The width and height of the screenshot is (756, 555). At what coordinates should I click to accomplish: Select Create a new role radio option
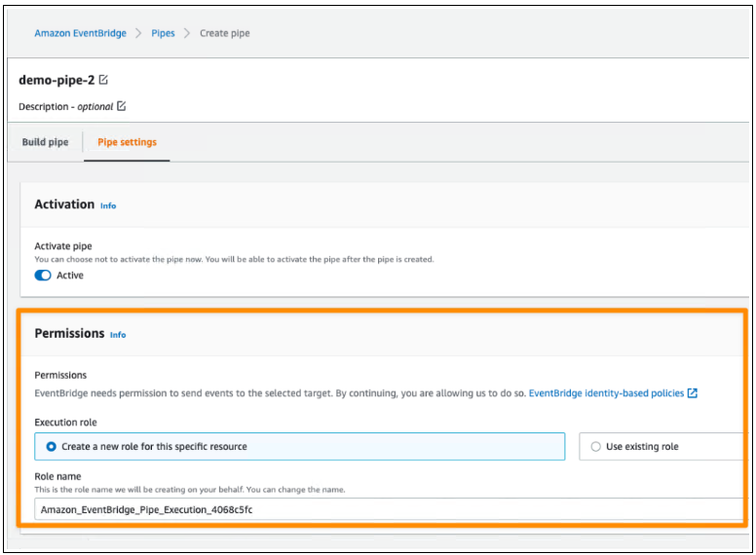point(52,447)
